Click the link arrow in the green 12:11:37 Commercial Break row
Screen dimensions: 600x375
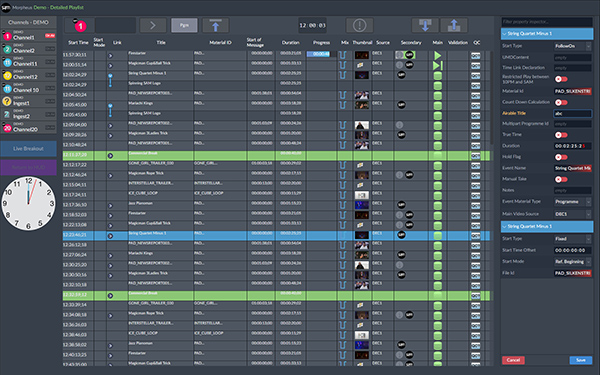click(x=110, y=156)
